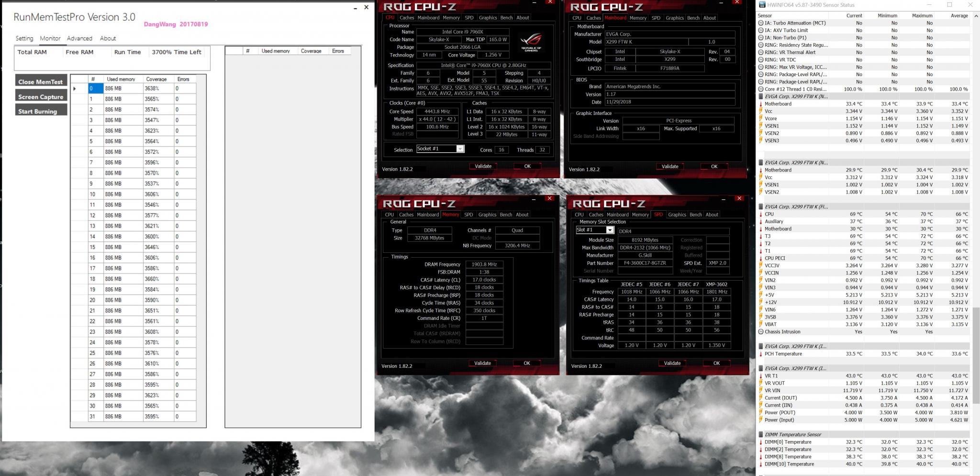Click the Vcore sensor row in HWiNFO
980x476 pixels.
pos(864,118)
